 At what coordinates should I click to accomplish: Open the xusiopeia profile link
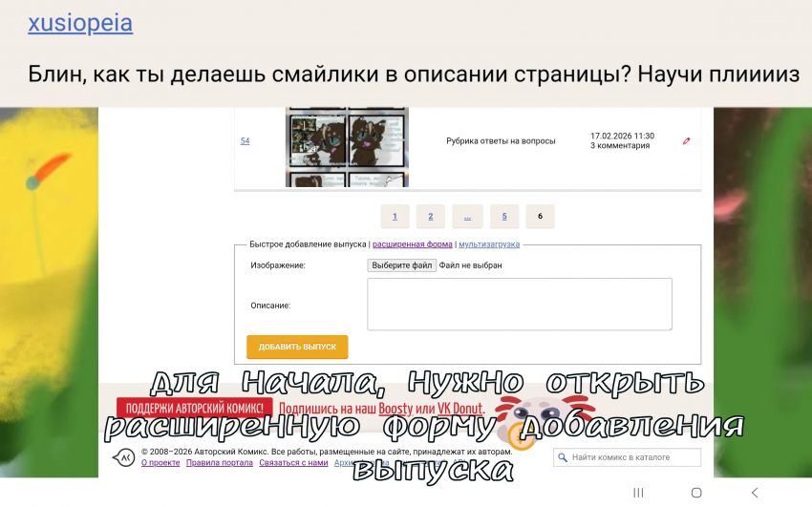[x=80, y=23]
